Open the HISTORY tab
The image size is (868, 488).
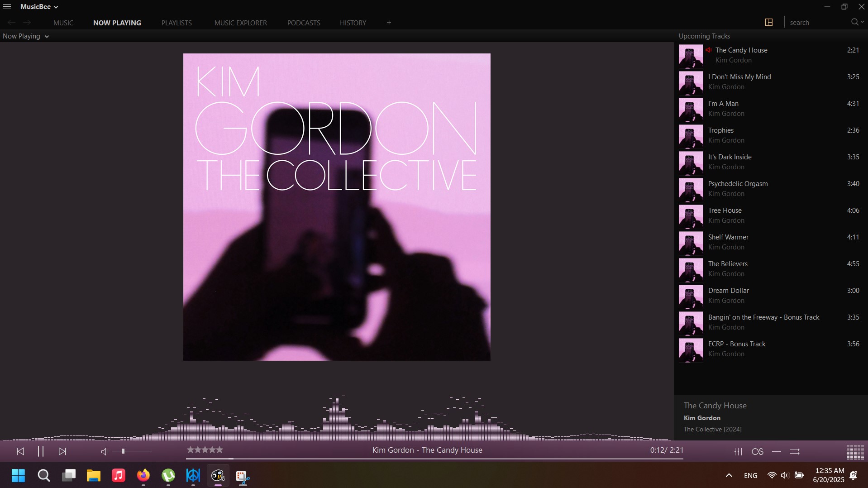(353, 23)
